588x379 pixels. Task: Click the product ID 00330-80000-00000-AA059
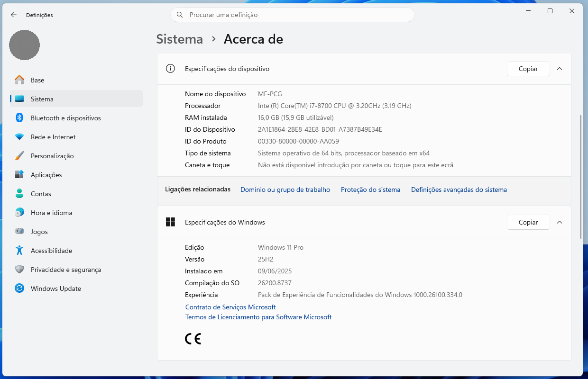(298, 141)
